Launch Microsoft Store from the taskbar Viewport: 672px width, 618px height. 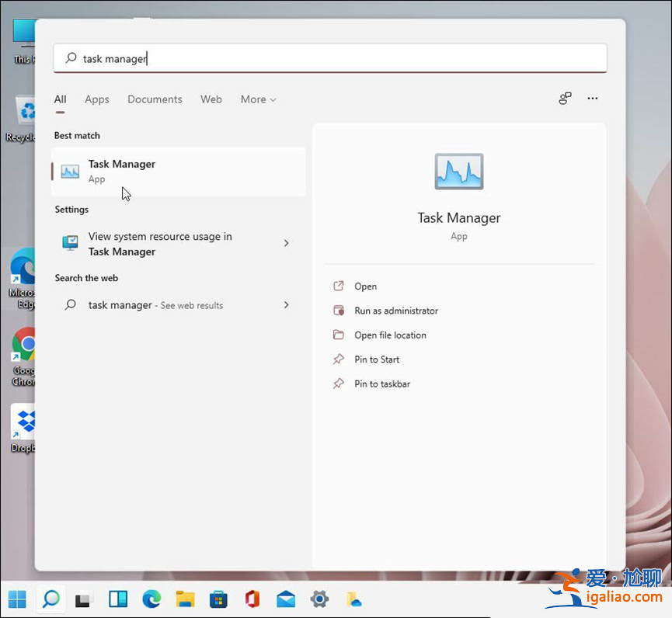click(218, 599)
